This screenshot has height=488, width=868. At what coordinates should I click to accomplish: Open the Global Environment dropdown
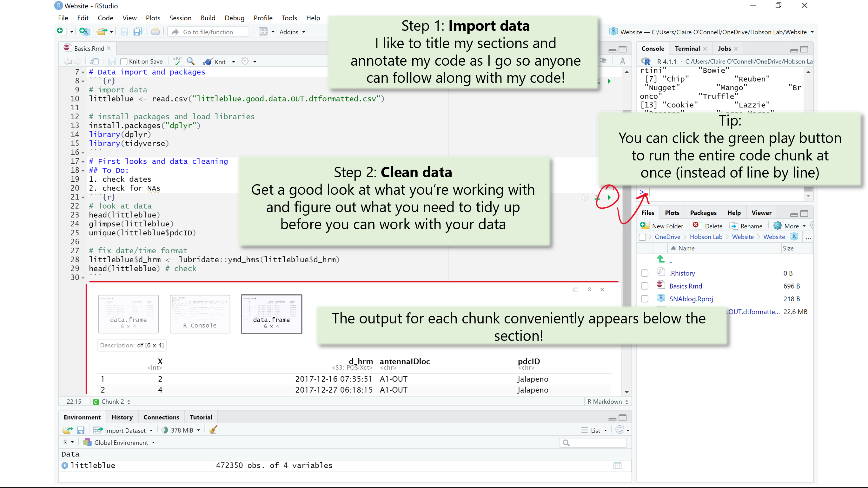pyautogui.click(x=120, y=443)
